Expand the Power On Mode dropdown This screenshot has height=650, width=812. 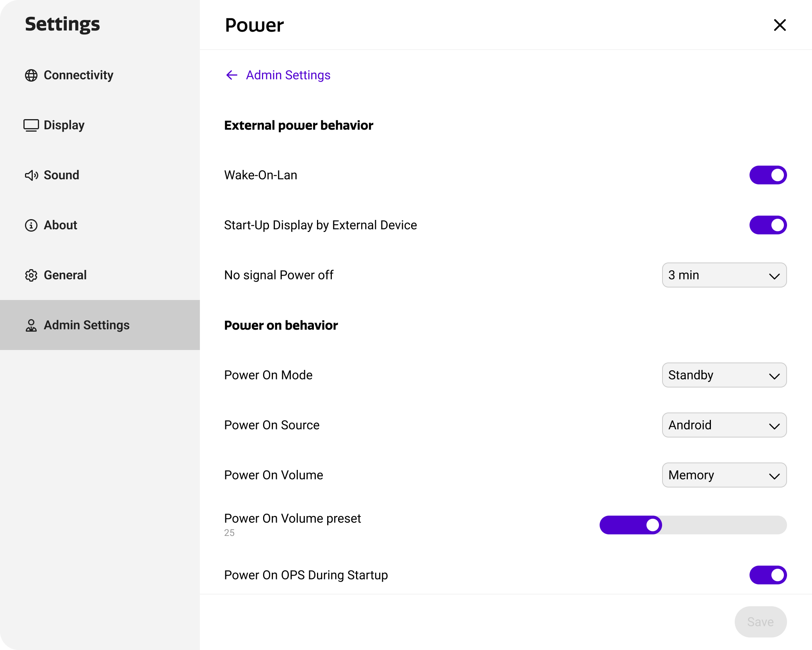pyautogui.click(x=724, y=375)
